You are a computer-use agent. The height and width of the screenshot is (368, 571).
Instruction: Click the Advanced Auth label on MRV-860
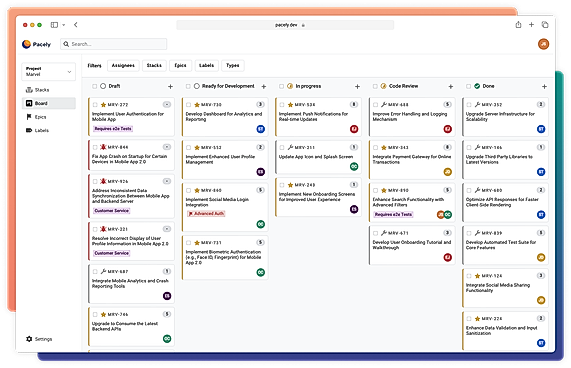point(206,214)
